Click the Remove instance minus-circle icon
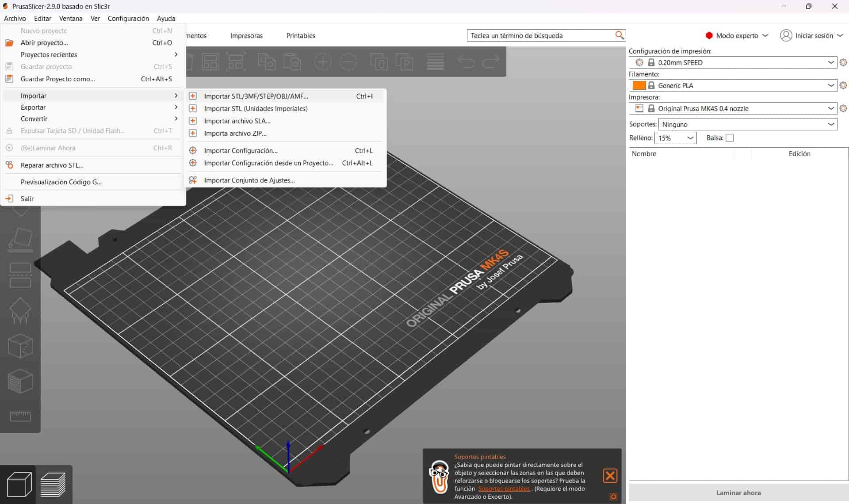 click(x=348, y=62)
